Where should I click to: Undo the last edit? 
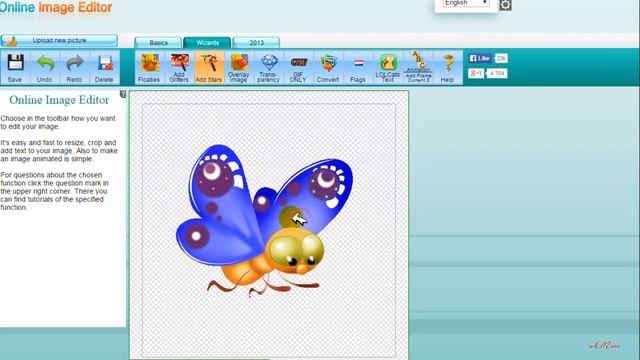tap(45, 67)
